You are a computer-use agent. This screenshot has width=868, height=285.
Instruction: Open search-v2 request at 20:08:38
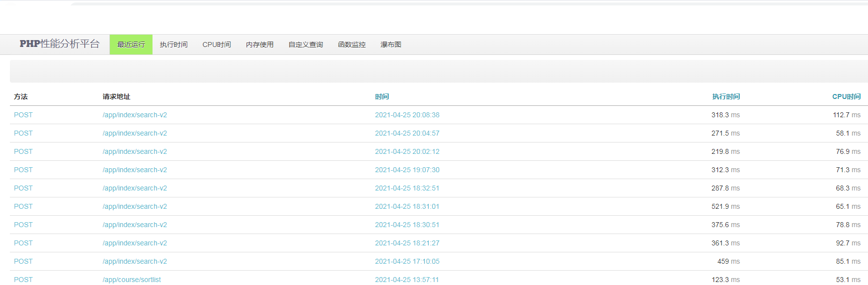coord(135,115)
